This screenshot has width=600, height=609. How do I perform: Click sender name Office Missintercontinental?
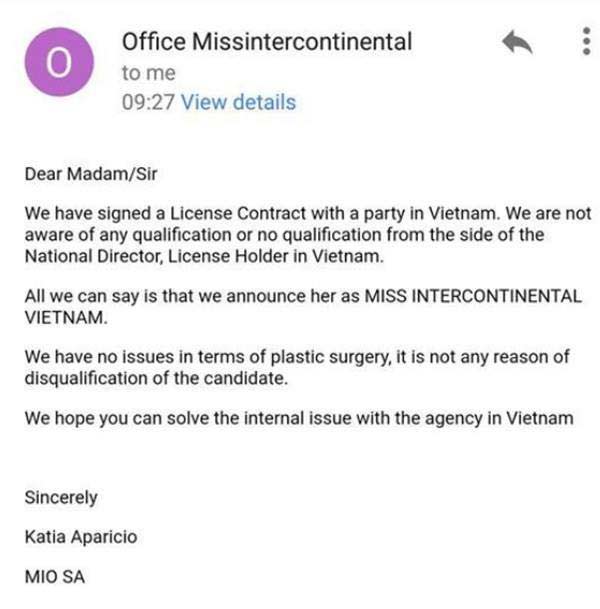(x=267, y=42)
